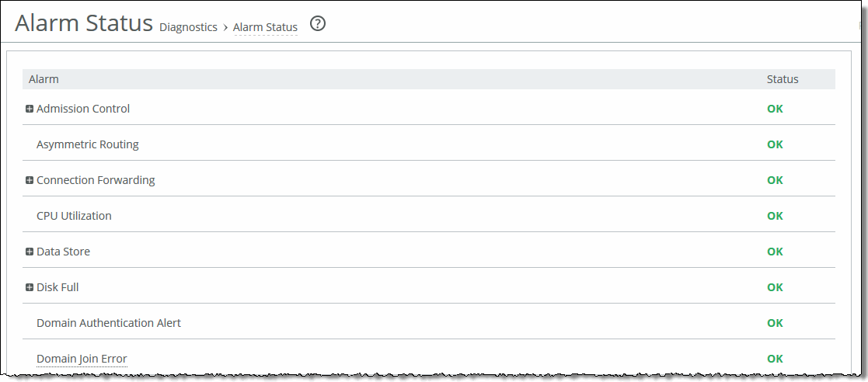Open the Diagnostics breadcrumb link
The width and height of the screenshot is (868, 382).
click(x=188, y=27)
